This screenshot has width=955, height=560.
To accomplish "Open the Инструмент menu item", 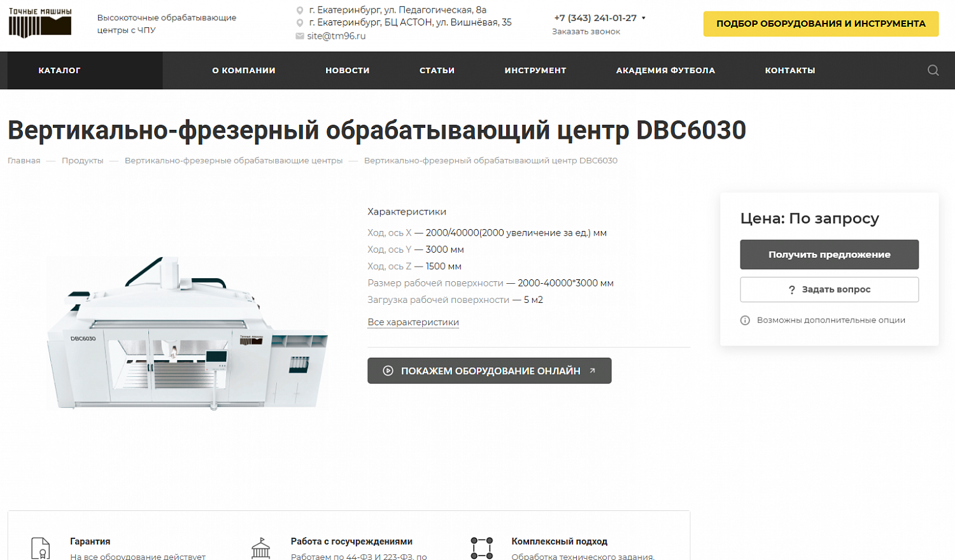I will coord(535,71).
